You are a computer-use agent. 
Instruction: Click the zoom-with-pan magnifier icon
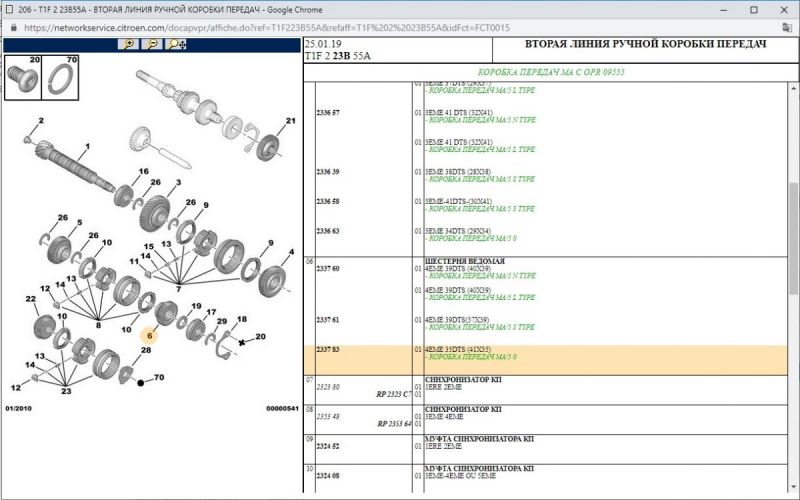176,44
